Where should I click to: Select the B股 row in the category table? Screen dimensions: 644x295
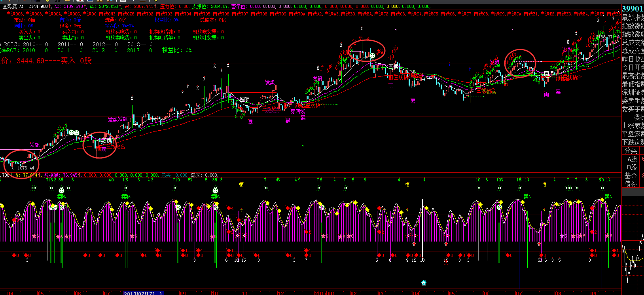pos(633,167)
